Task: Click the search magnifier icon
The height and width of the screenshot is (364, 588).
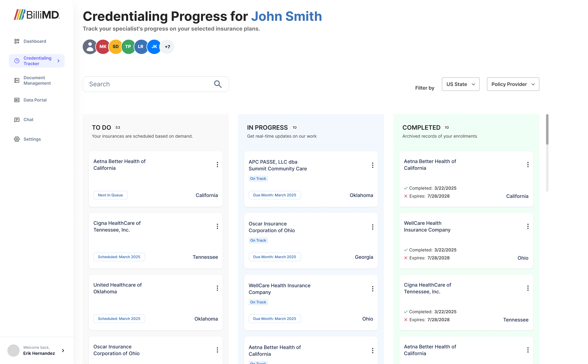Action: [218, 84]
